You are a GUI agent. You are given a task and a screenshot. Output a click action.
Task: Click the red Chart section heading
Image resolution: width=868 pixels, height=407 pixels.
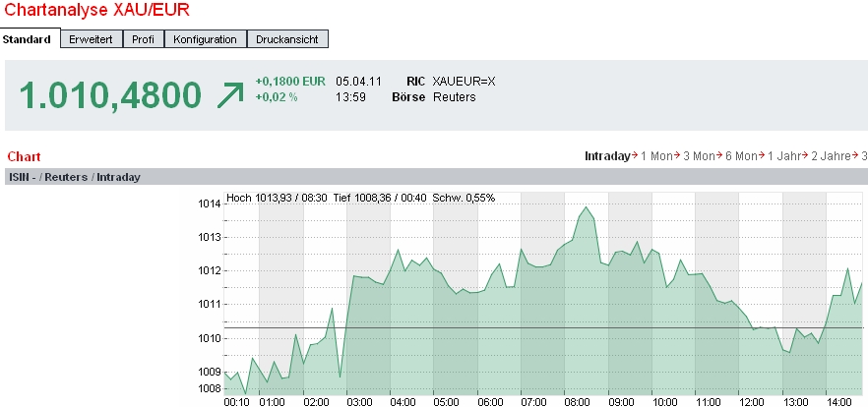[x=23, y=157]
